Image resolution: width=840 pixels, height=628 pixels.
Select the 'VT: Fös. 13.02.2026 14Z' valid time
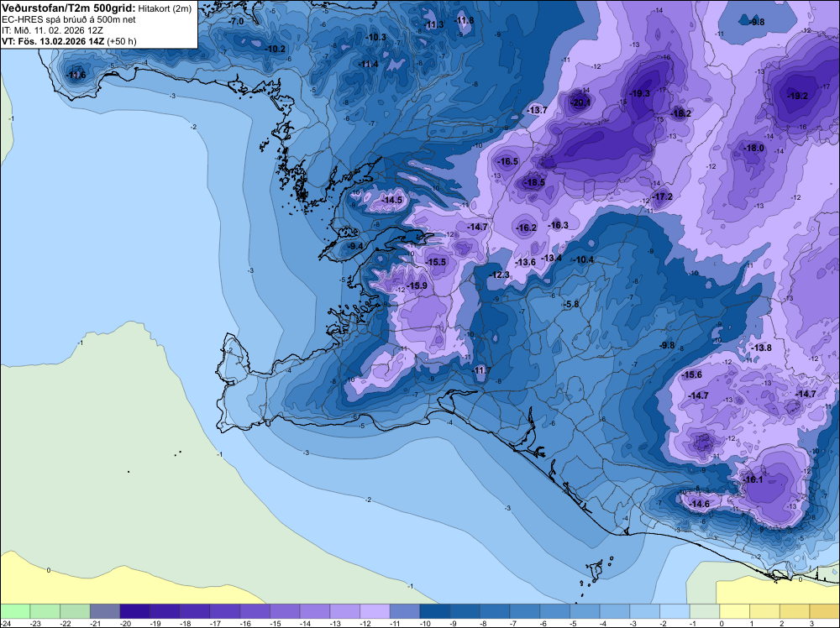coord(53,41)
